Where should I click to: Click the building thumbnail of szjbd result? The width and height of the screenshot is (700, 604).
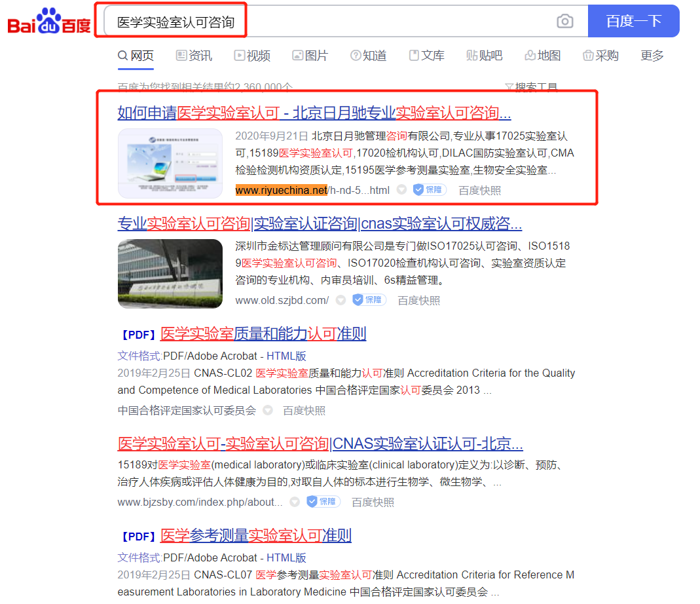[x=170, y=273]
